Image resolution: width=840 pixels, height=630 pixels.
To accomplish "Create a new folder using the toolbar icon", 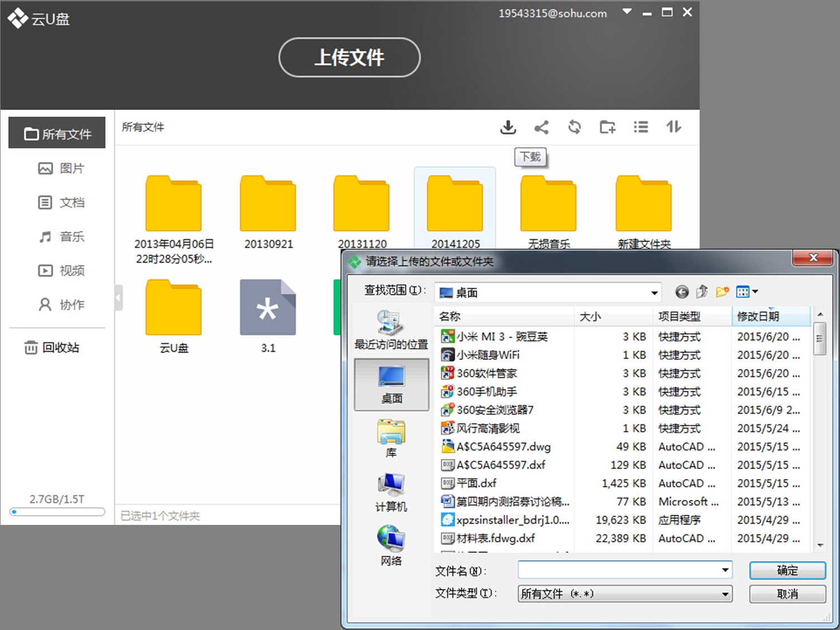I will (x=607, y=127).
